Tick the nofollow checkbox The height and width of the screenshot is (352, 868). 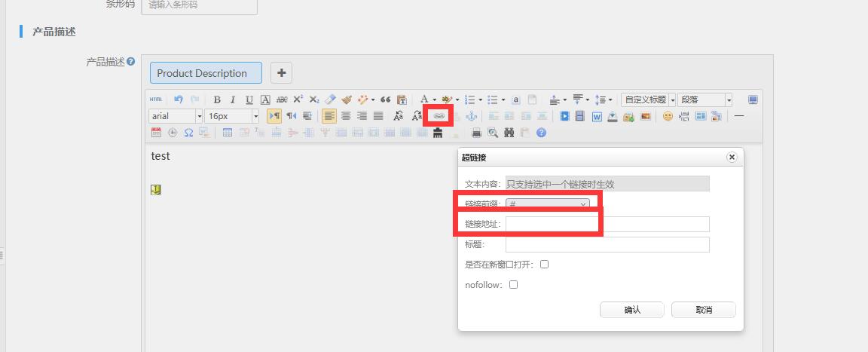pyautogui.click(x=513, y=285)
